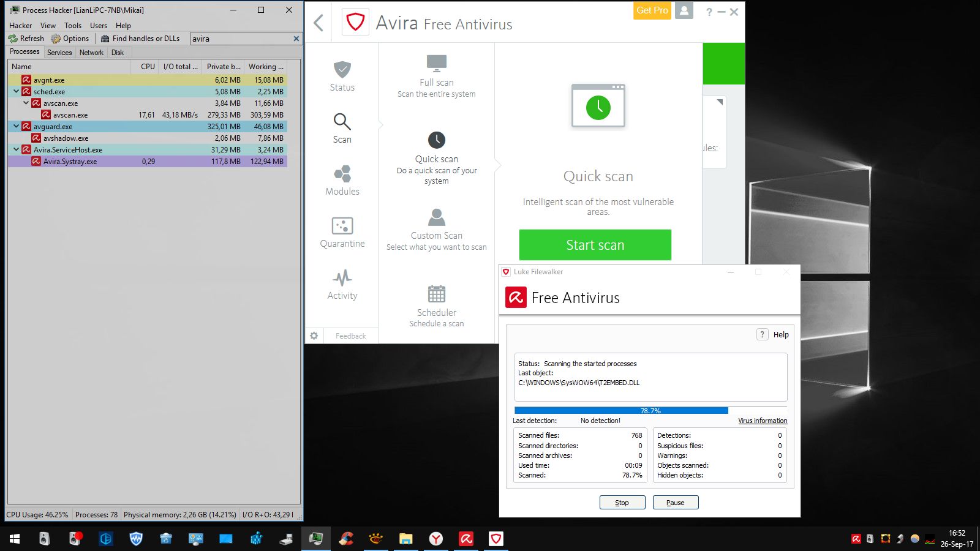
Task: Click the CPU Usage status bar entry
Action: pos(37,515)
